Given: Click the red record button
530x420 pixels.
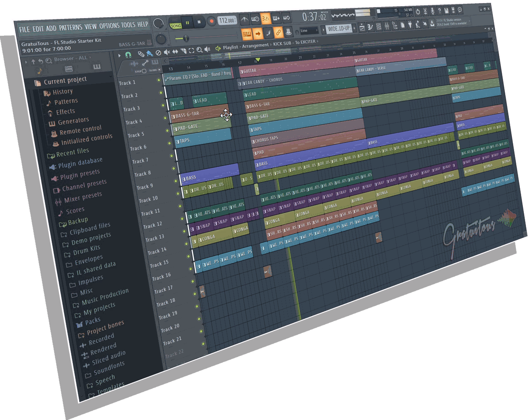Looking at the screenshot, I should [x=212, y=21].
